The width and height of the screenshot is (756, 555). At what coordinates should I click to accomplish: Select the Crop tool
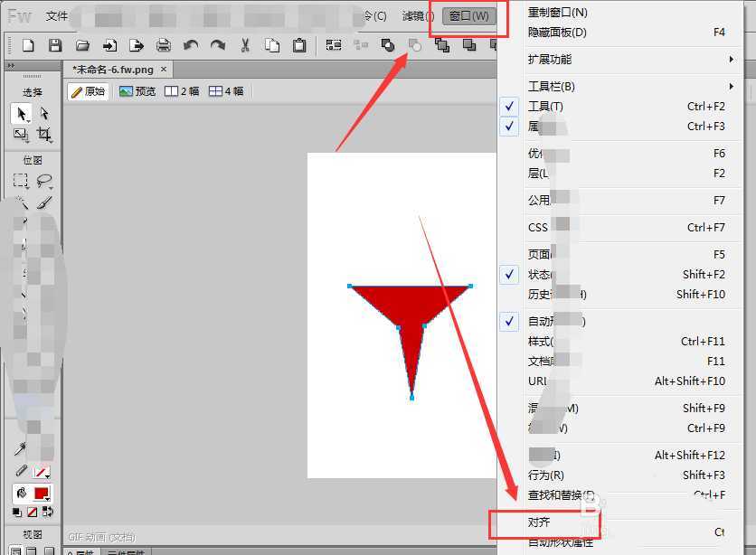click(x=43, y=135)
